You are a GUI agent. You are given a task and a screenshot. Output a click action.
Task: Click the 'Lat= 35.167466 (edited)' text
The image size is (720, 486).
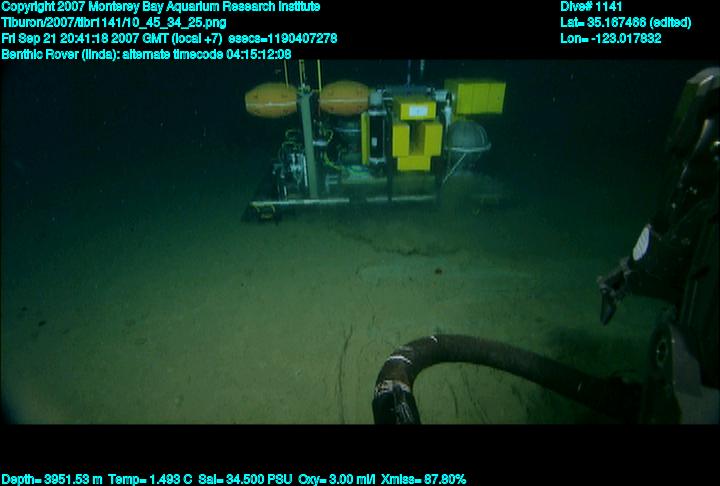tap(625, 23)
